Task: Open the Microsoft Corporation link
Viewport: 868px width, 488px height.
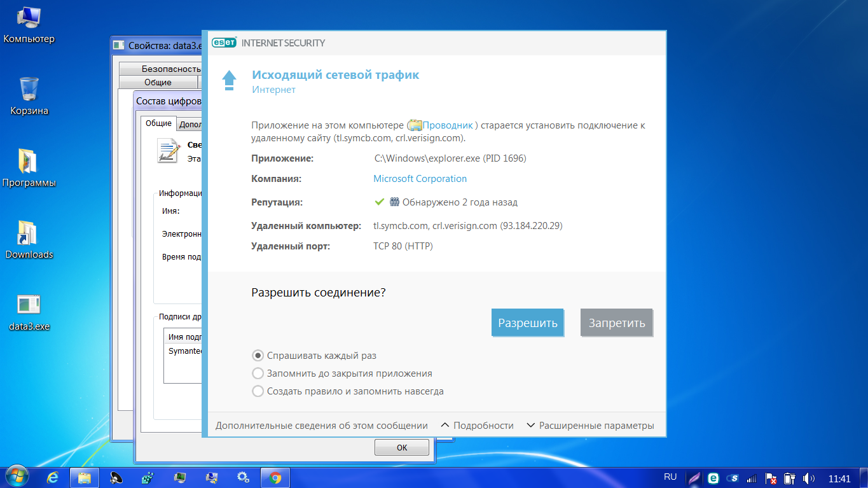Action: tap(420, 179)
